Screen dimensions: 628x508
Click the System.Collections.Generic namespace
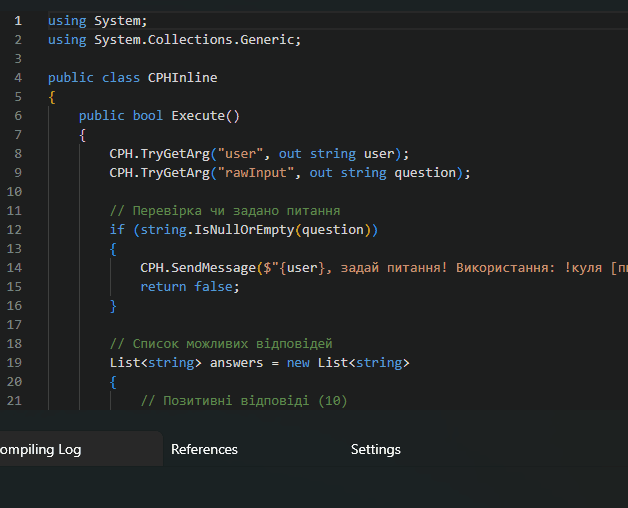pos(197,39)
